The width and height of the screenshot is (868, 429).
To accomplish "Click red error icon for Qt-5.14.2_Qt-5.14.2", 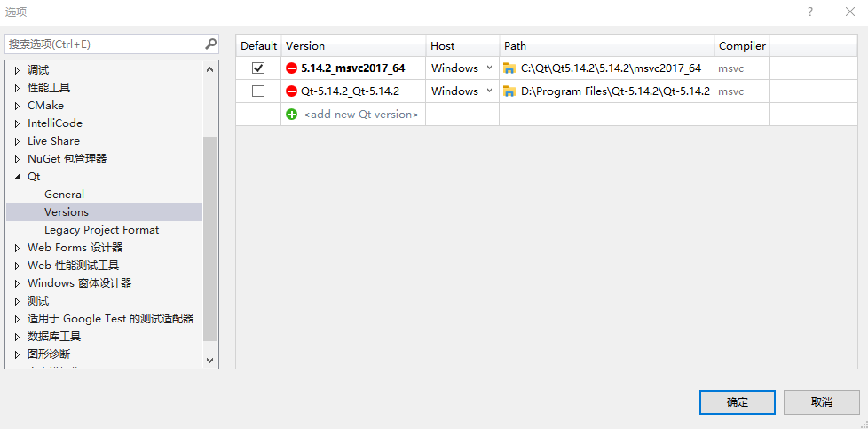I will (292, 91).
